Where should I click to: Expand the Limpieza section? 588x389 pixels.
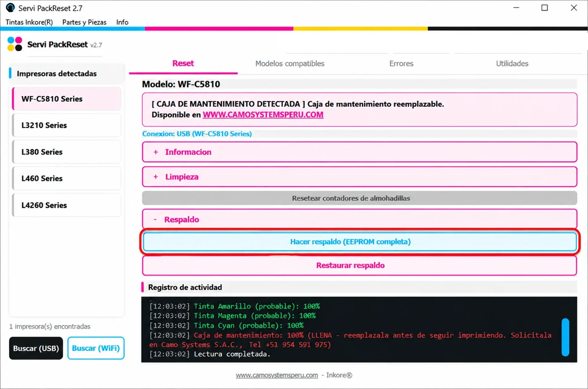click(360, 177)
